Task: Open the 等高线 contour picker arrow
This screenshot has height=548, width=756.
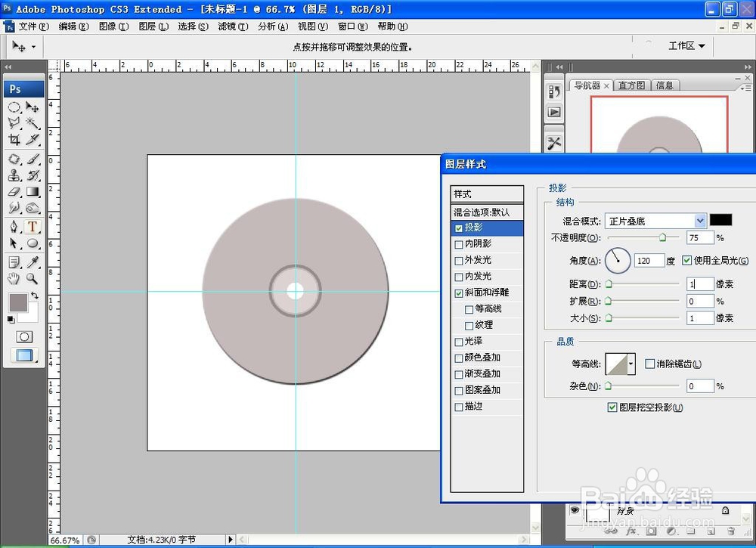Action: click(x=631, y=364)
